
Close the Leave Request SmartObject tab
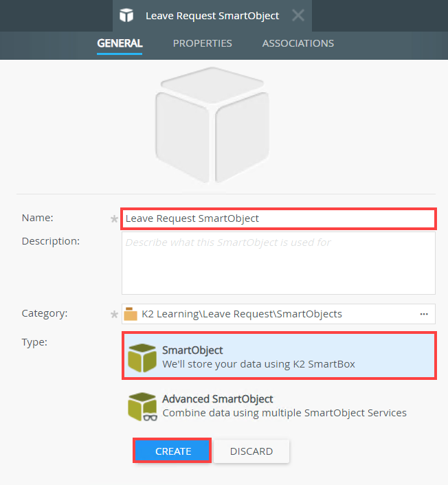click(298, 15)
